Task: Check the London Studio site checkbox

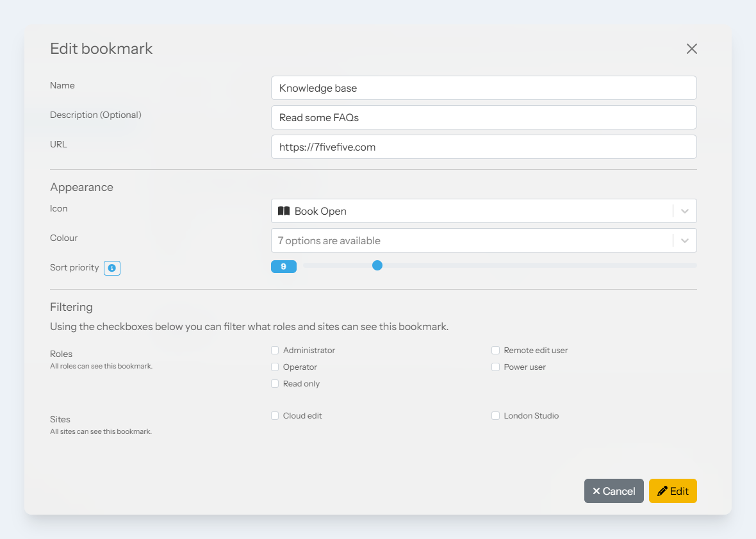Action: (x=495, y=416)
